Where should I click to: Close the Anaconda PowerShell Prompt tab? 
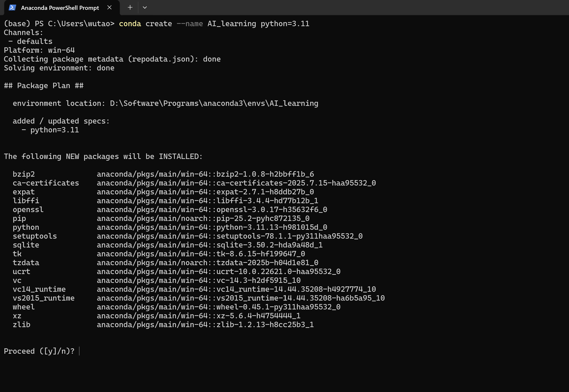point(110,8)
